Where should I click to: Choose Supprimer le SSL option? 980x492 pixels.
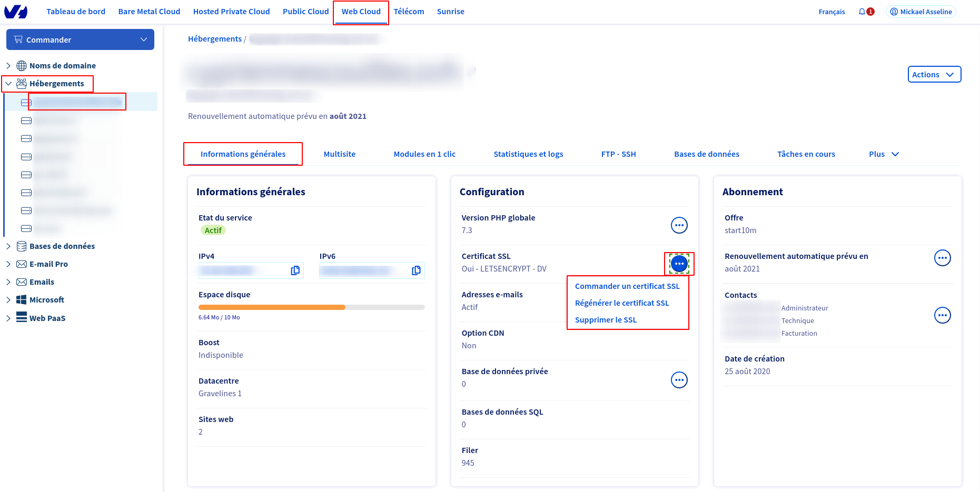pyautogui.click(x=606, y=320)
